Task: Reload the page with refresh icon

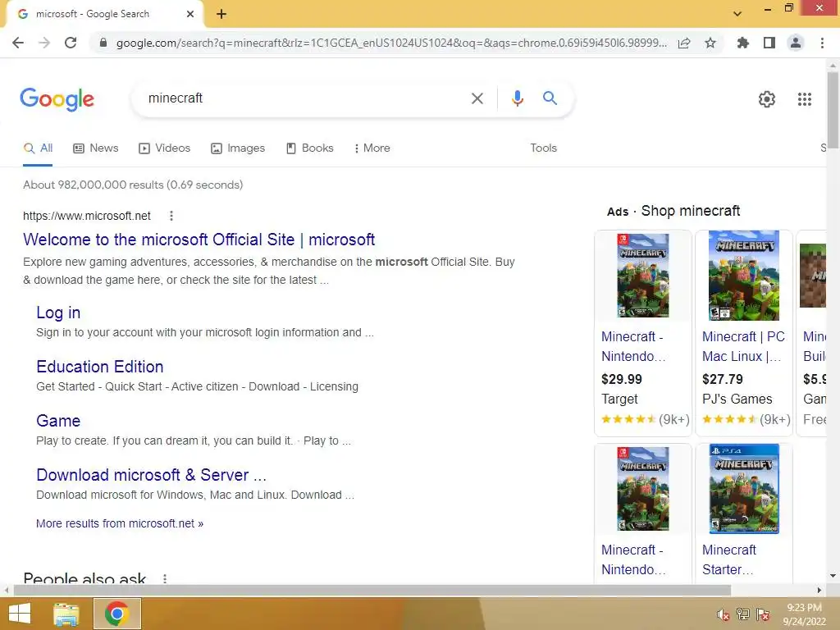Action: click(x=71, y=43)
